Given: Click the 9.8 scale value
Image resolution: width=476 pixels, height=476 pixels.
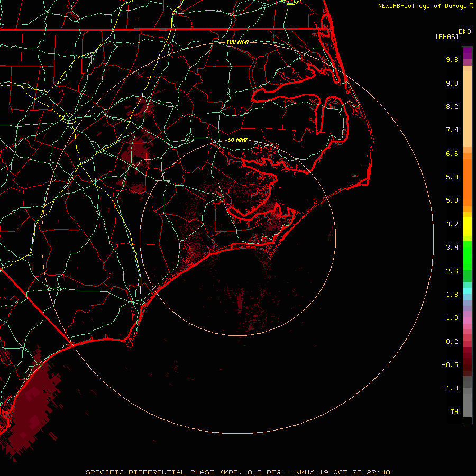Looking at the screenshot, I should point(452,59).
